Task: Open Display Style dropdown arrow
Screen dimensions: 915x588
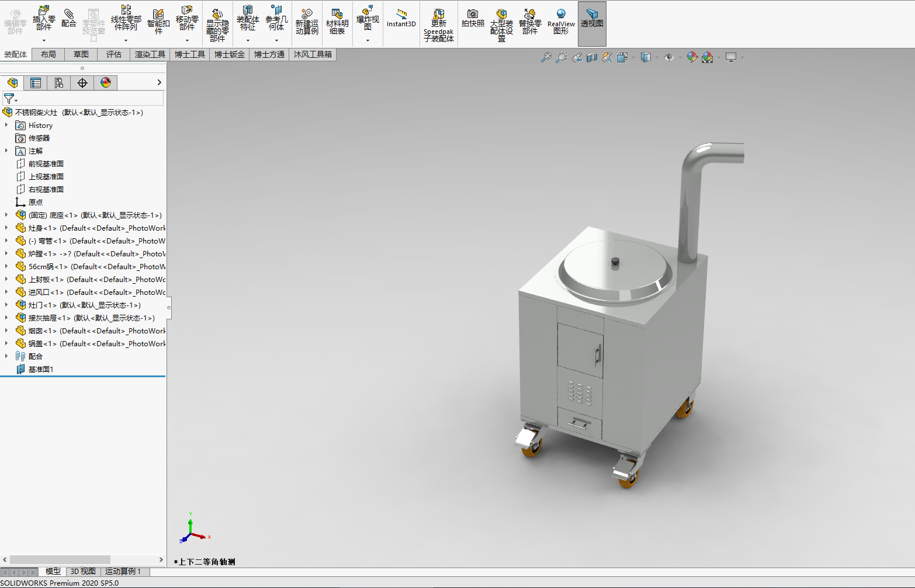Action: click(657, 57)
